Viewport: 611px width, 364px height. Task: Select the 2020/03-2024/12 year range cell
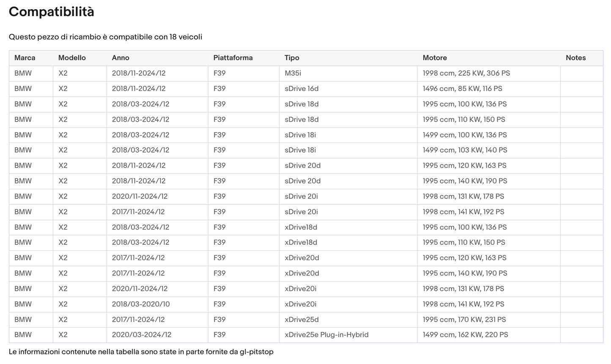click(x=141, y=335)
